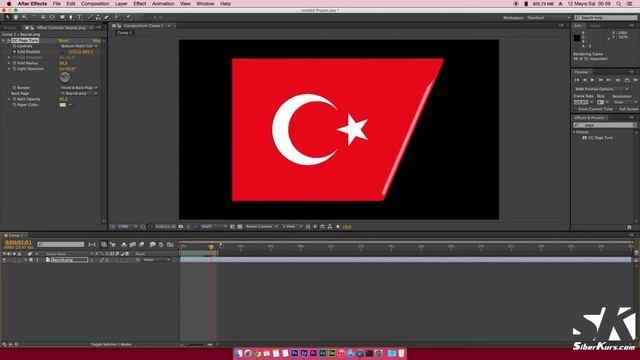Open the Graph Editor
Screen dimensions: 640x360
pos(170,244)
